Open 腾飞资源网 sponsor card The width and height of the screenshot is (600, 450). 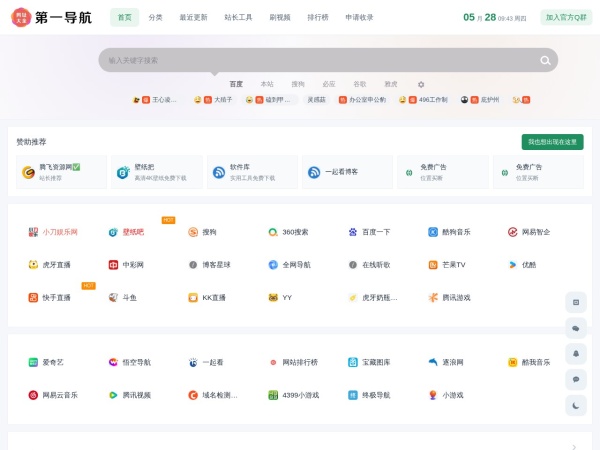coord(61,172)
